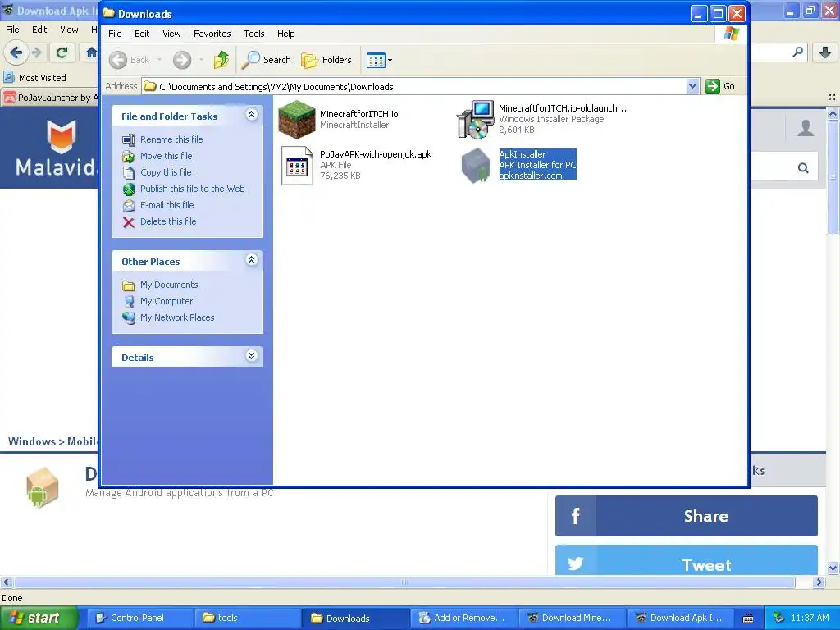The width and height of the screenshot is (840, 630).
Task: Select MinecraftforITCH.io-oldlaunch installer package icon
Action: click(475, 119)
